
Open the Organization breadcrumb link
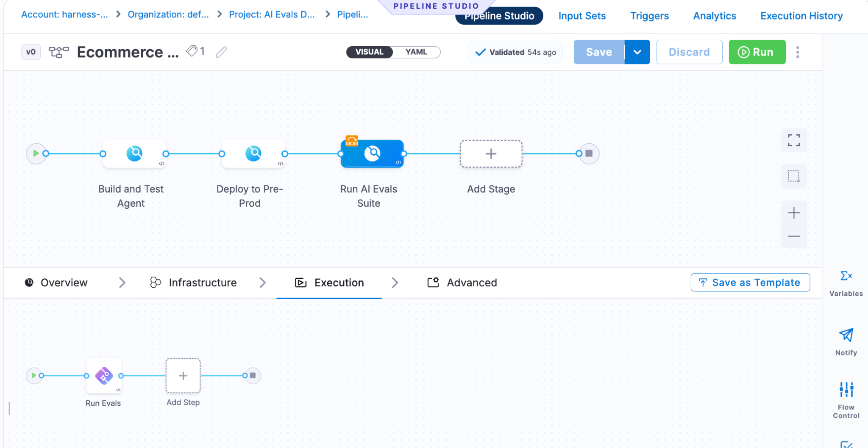[168, 14]
